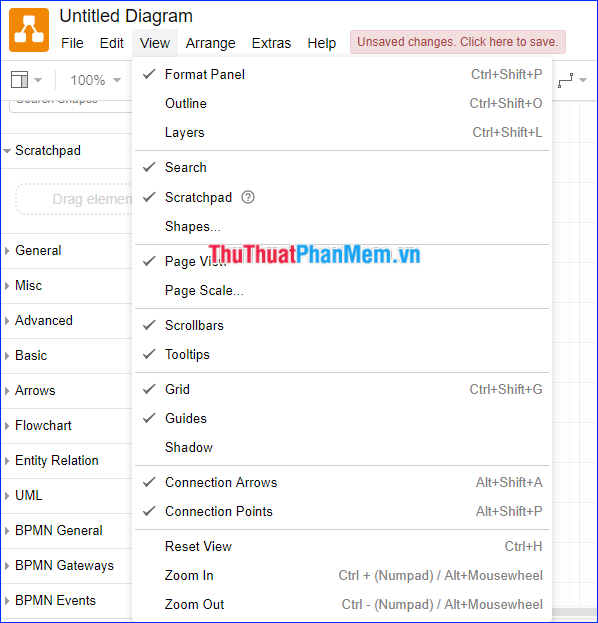The height and width of the screenshot is (623, 598).
Task: Collapse the Scratchpad section
Action: point(67,151)
